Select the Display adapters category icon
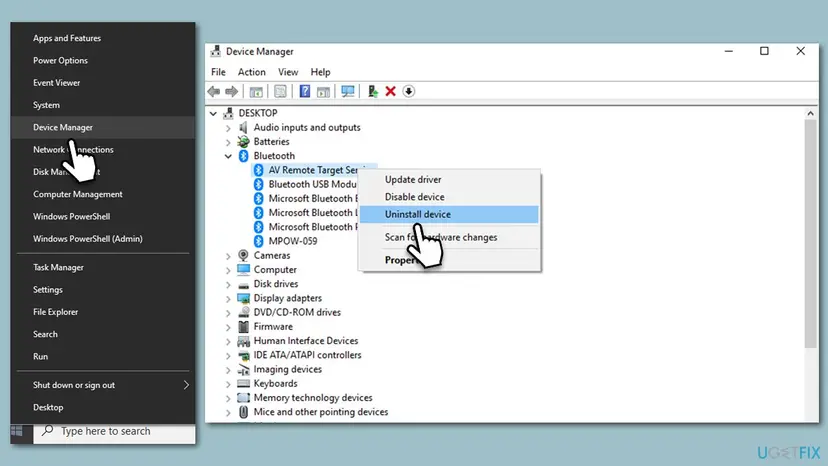828x466 pixels. click(x=243, y=298)
